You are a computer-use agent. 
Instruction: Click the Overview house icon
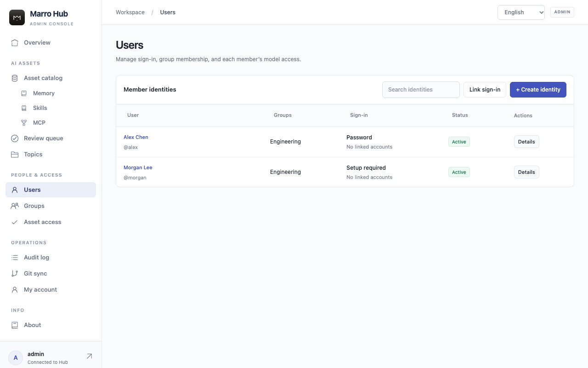pos(15,43)
